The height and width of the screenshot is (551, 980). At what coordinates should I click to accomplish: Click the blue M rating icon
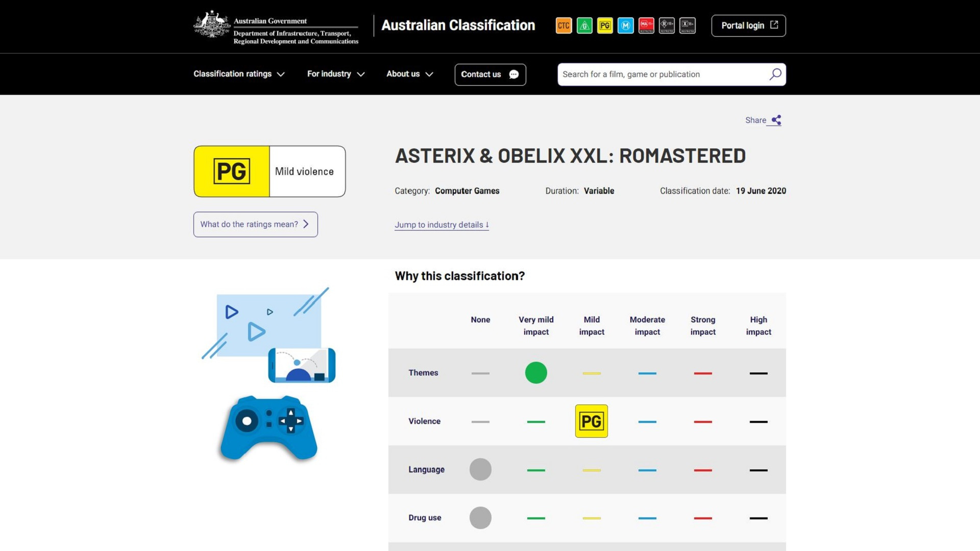point(625,26)
